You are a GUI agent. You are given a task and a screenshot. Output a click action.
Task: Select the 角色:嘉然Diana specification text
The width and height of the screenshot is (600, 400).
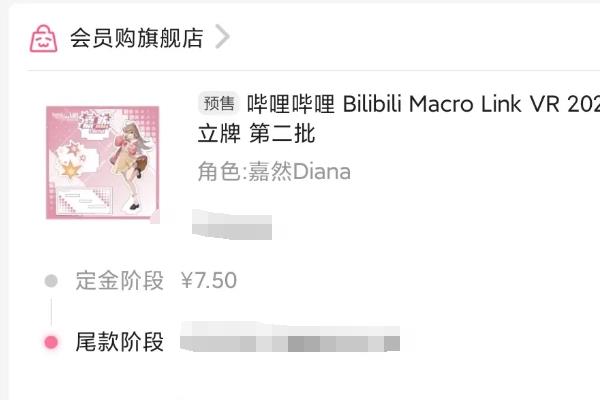click(274, 171)
